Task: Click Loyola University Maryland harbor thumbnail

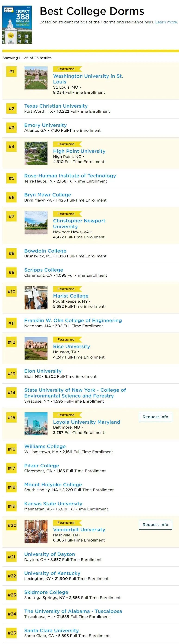Action: 36,423
